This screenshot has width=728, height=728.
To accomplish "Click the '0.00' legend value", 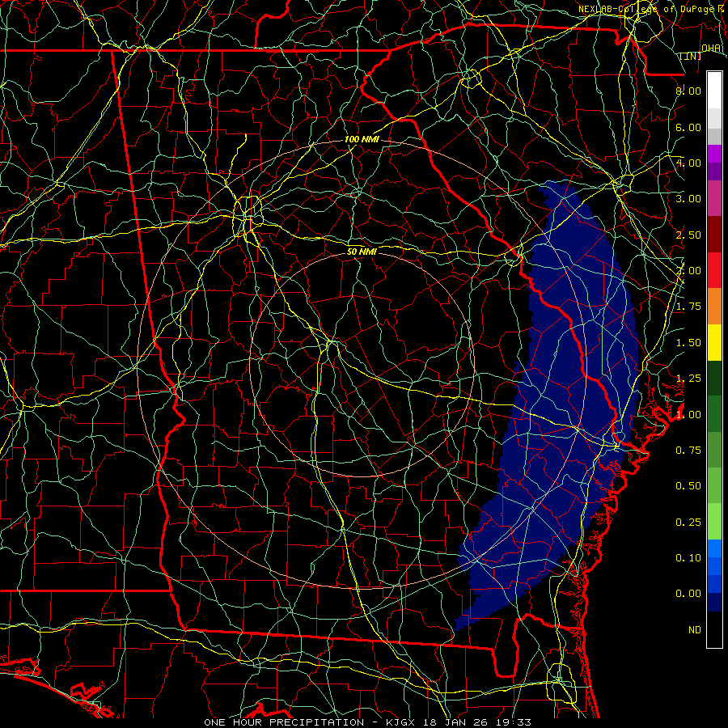I will click(x=688, y=594).
